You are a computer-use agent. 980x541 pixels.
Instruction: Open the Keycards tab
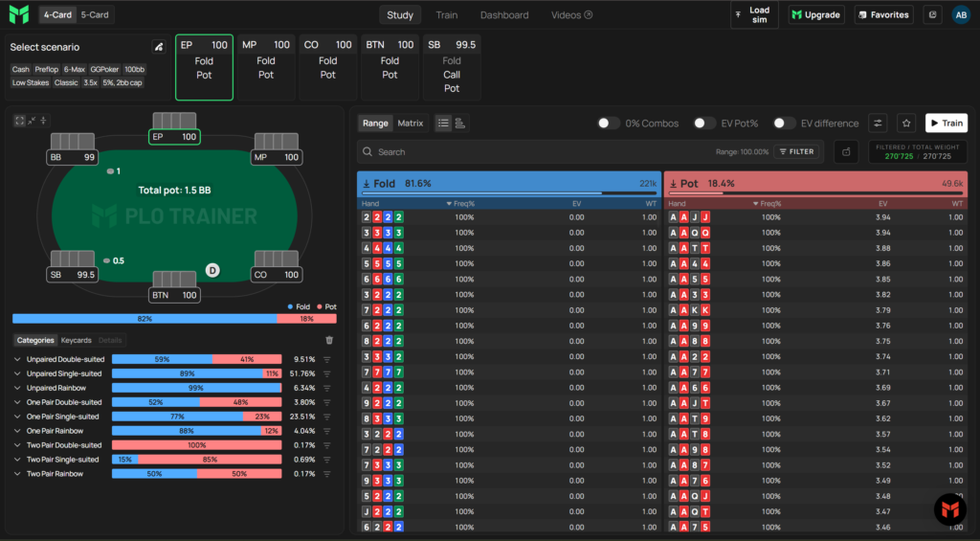[77, 340]
